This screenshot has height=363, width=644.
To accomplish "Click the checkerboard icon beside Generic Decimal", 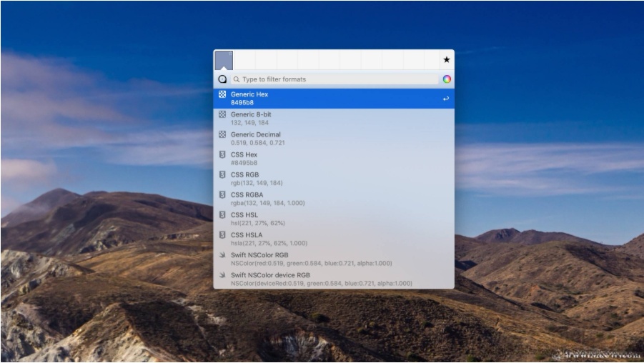I will (x=222, y=134).
